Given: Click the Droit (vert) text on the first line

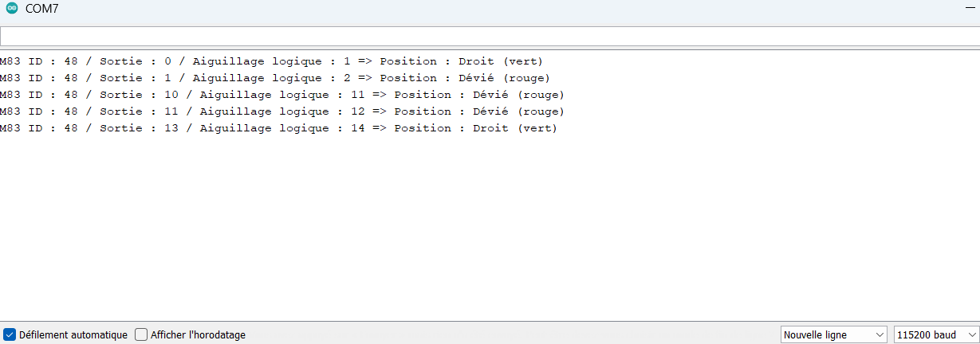Looking at the screenshot, I should pyautogui.click(x=501, y=61).
